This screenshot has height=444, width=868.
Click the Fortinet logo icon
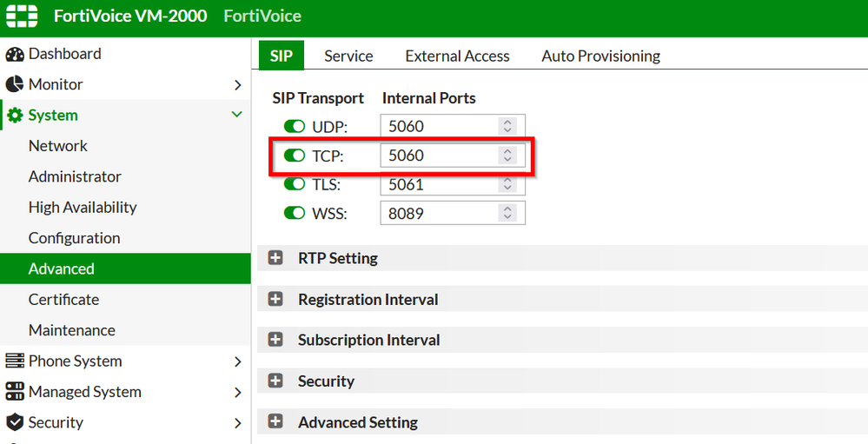pyautogui.click(x=22, y=16)
